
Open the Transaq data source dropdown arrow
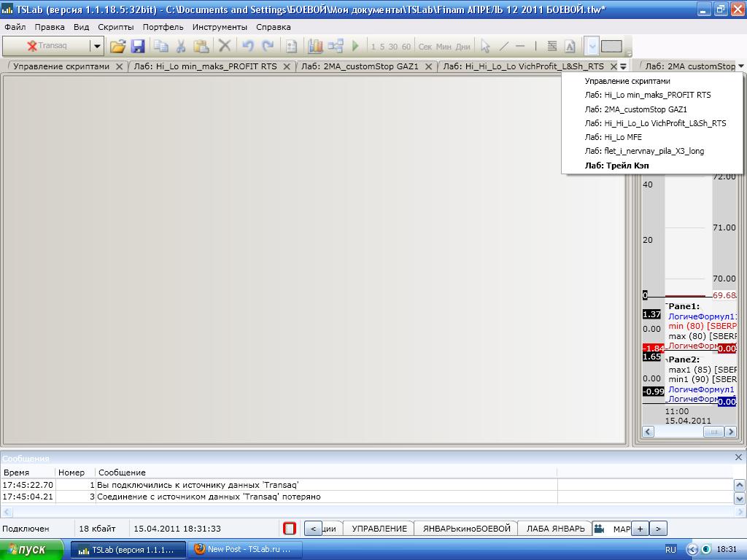point(97,46)
